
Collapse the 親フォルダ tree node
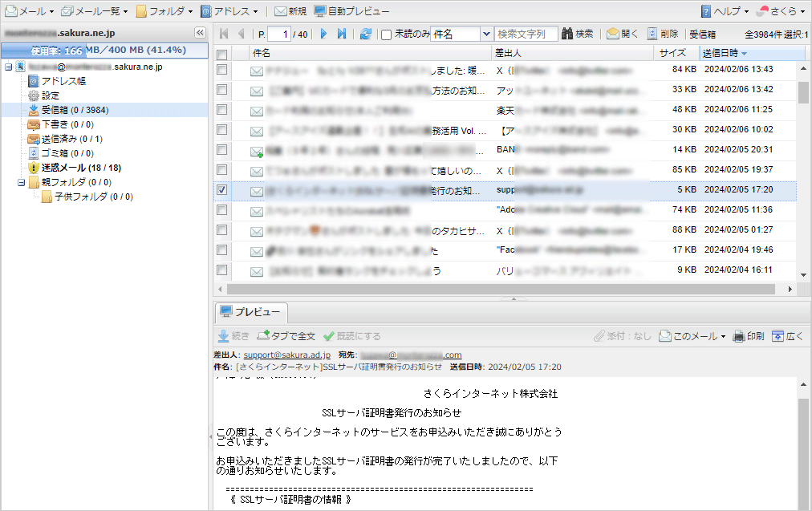tap(21, 182)
